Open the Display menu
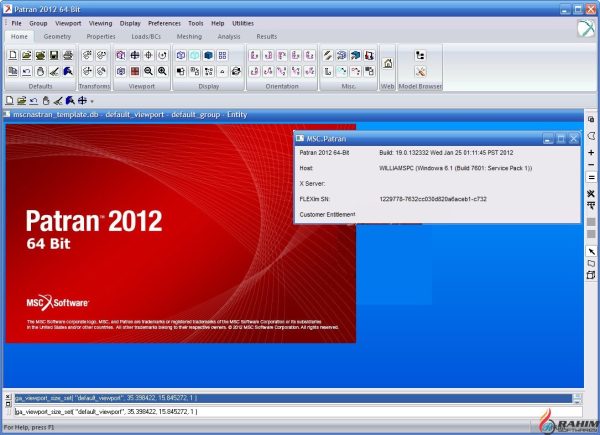600x435 pixels. pyautogui.click(x=130, y=23)
